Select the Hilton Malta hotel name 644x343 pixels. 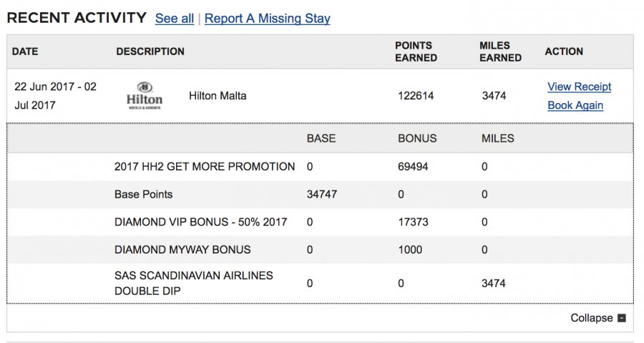218,96
